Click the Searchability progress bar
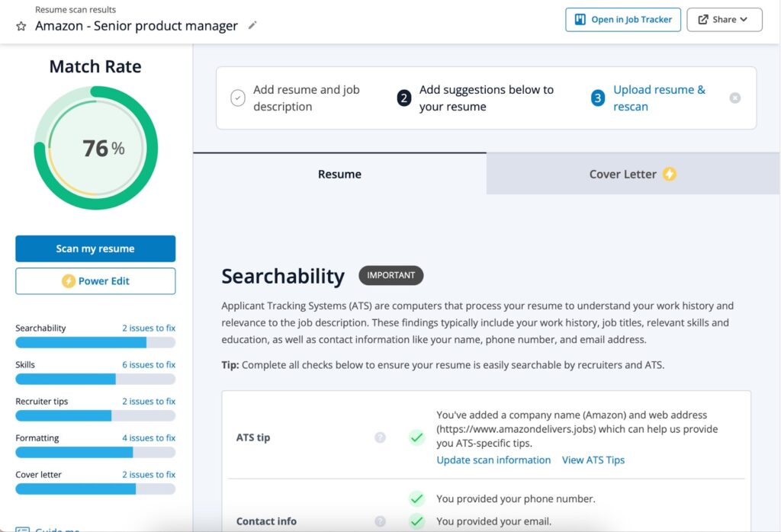 point(95,342)
